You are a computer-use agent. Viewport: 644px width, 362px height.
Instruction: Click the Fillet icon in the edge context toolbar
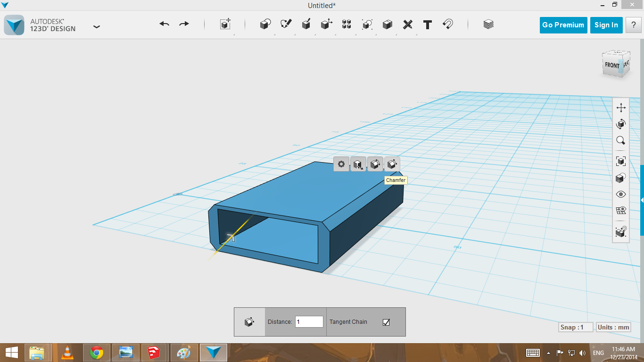pyautogui.click(x=375, y=164)
